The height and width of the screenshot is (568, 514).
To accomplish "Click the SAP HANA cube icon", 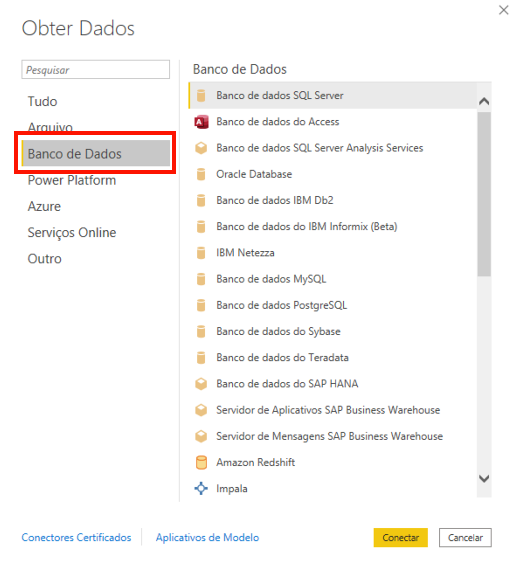I will click(201, 384).
